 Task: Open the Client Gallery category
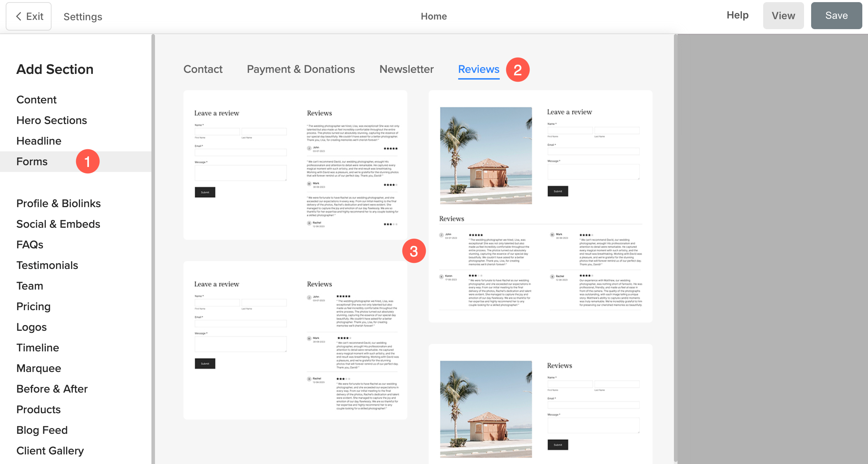pyautogui.click(x=50, y=451)
